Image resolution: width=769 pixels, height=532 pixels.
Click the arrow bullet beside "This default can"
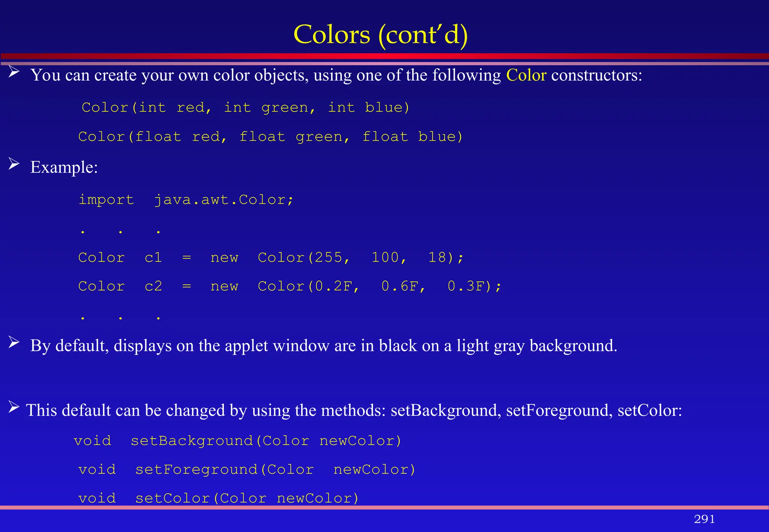coord(14,407)
